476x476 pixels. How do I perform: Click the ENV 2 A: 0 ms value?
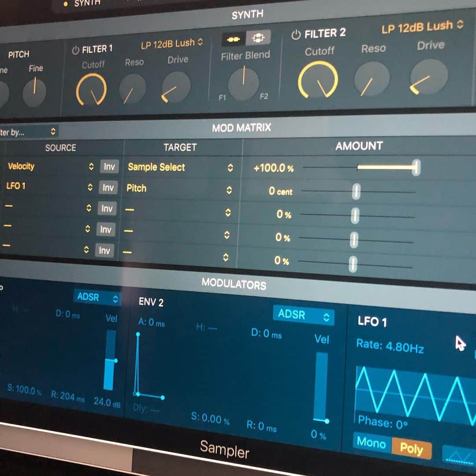coord(151,322)
